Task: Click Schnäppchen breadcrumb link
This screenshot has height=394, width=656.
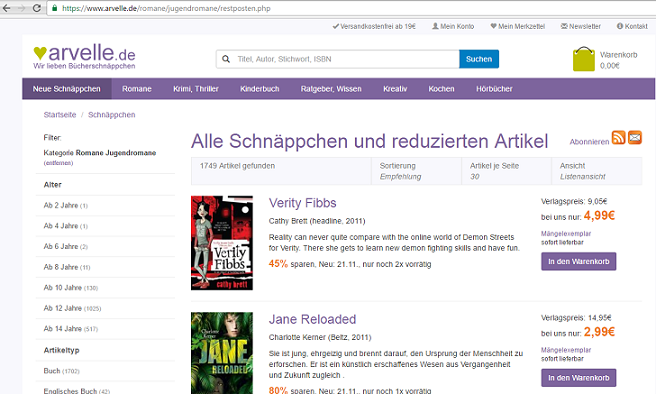Action: click(x=112, y=115)
